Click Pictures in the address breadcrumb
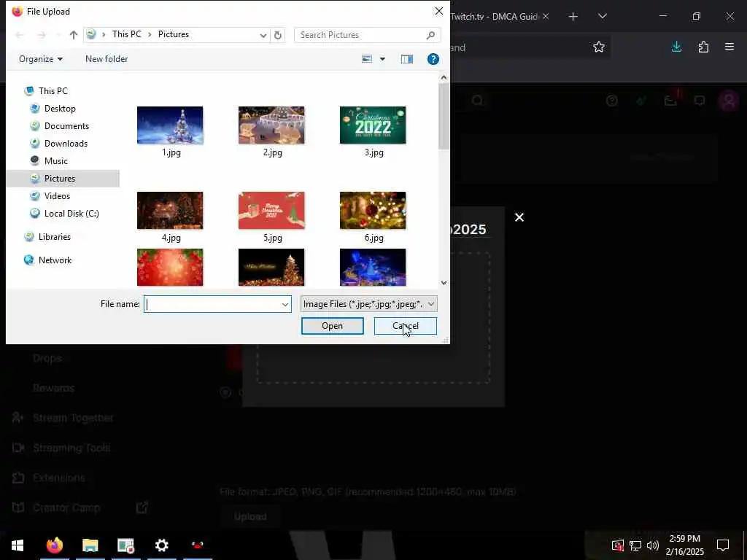The width and height of the screenshot is (747, 560). [174, 34]
